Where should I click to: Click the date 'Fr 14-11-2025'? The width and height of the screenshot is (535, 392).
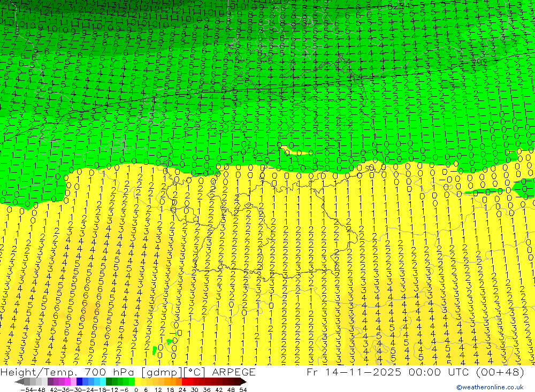[x=354, y=372]
